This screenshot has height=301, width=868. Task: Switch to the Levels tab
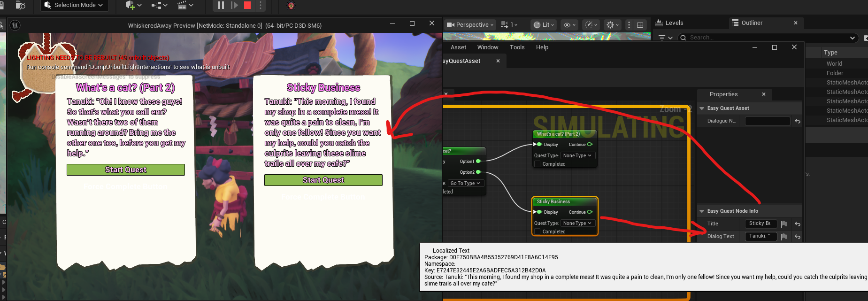pyautogui.click(x=670, y=23)
